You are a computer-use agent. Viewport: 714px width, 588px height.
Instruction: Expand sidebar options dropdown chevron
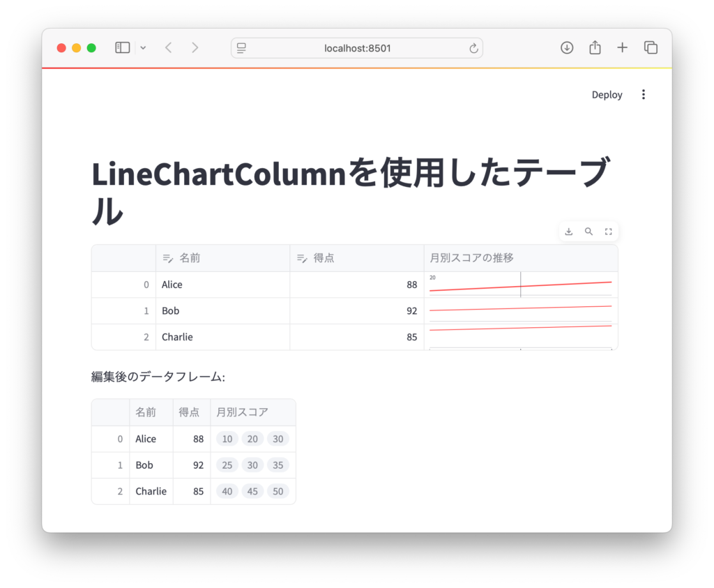pyautogui.click(x=143, y=47)
